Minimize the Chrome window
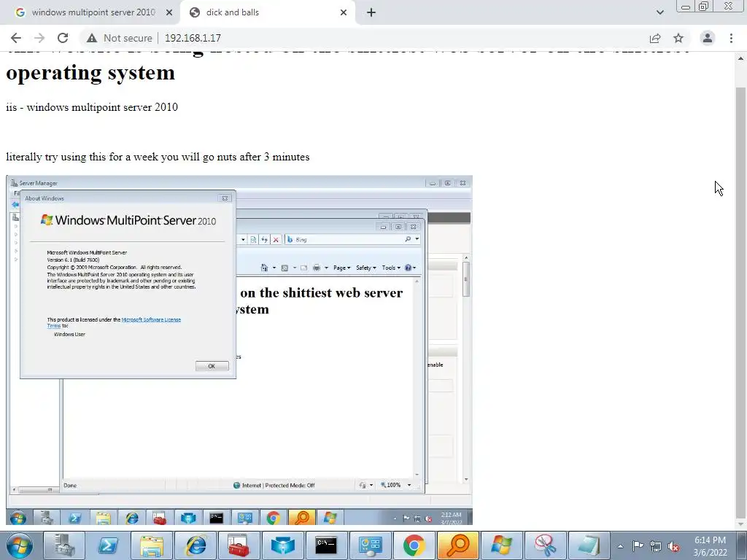 tap(686, 6)
